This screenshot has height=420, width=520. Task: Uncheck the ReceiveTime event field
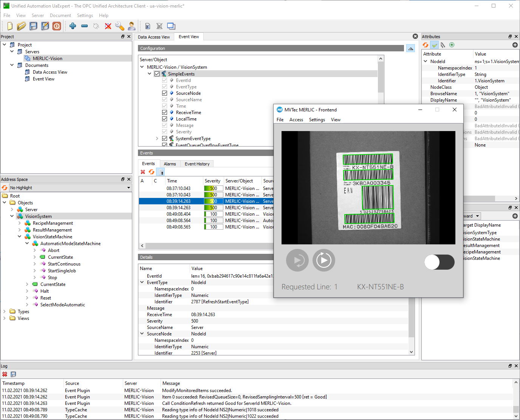click(164, 113)
